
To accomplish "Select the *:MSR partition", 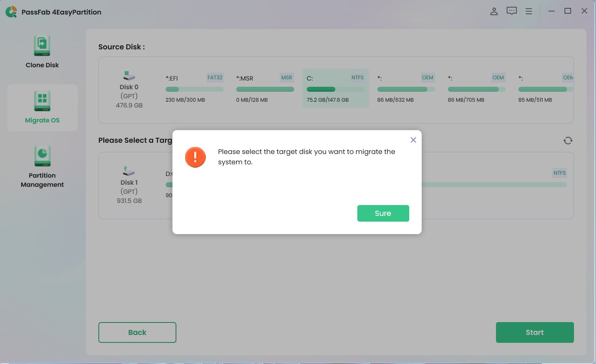I will (265, 88).
